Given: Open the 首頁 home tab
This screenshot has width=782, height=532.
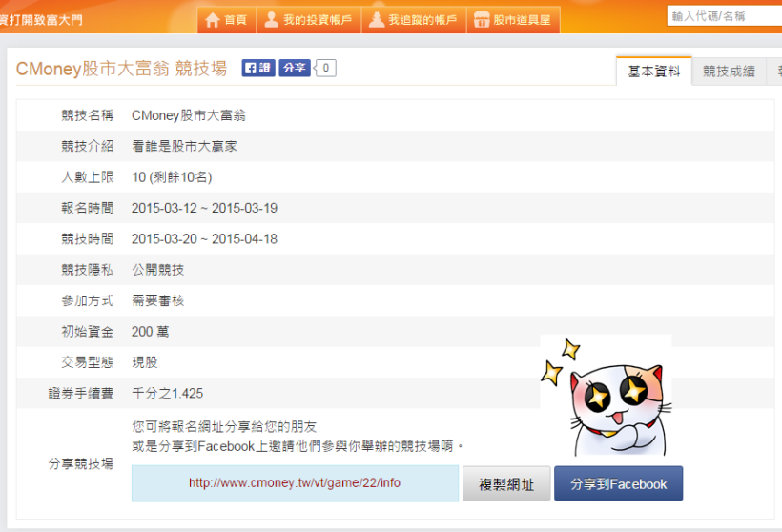Looking at the screenshot, I should (x=226, y=20).
